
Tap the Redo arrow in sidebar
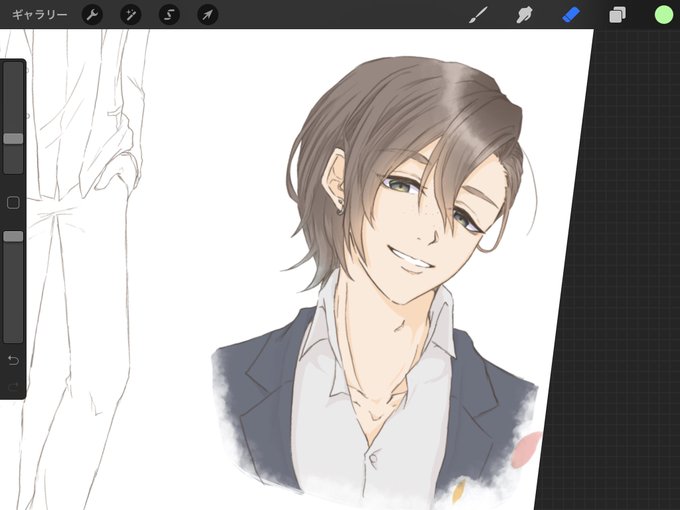pos(13,386)
